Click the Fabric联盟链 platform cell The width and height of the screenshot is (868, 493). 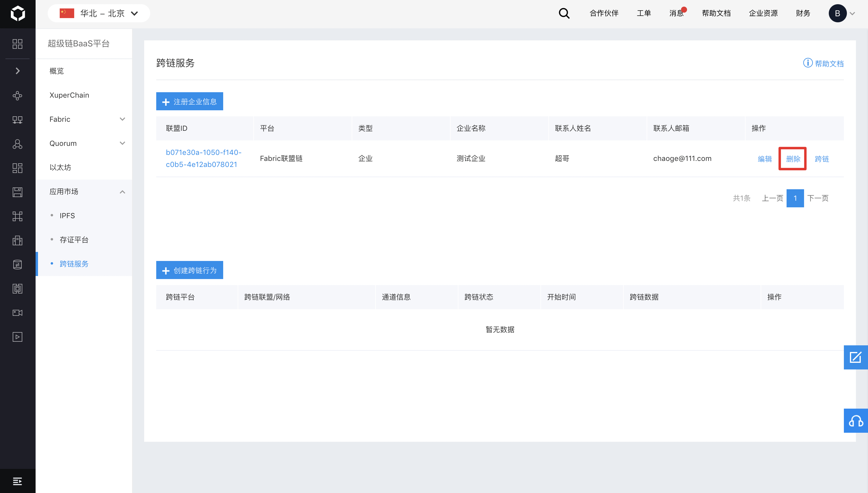281,159
